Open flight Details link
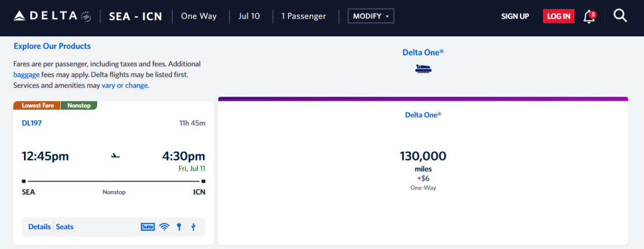644x249 pixels. click(39, 227)
